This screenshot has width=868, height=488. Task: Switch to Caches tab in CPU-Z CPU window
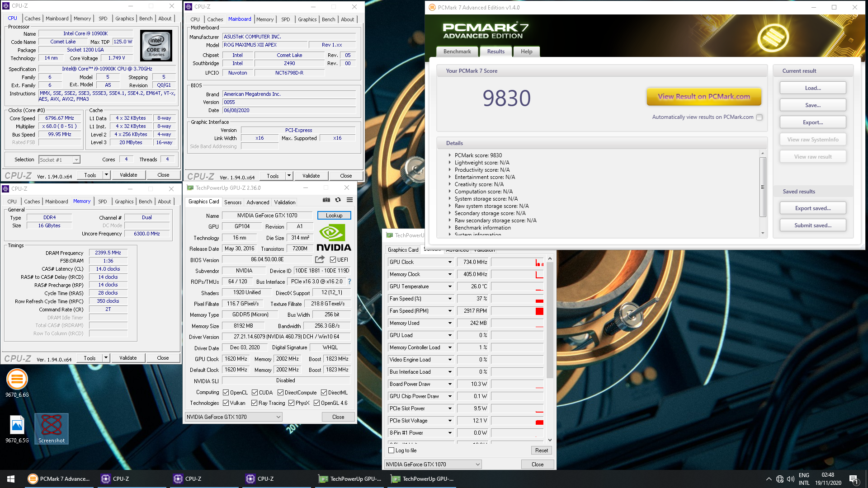[32, 19]
